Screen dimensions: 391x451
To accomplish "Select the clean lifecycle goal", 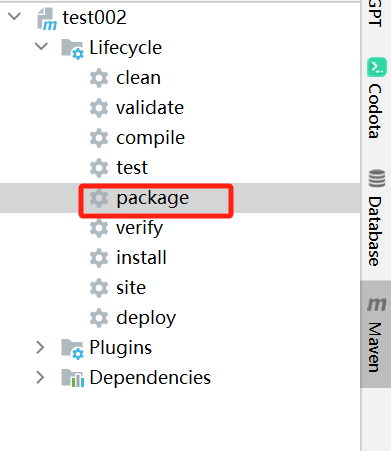I will coord(138,78).
